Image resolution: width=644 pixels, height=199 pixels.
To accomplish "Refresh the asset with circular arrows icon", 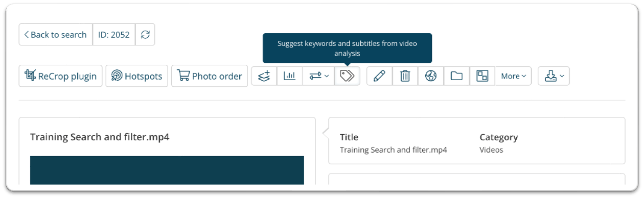I will pyautogui.click(x=145, y=35).
